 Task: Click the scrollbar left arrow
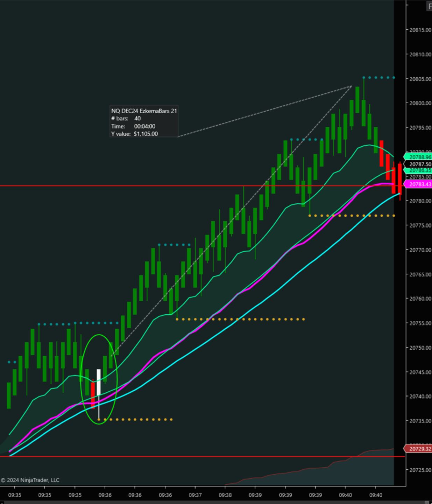(1, 502)
